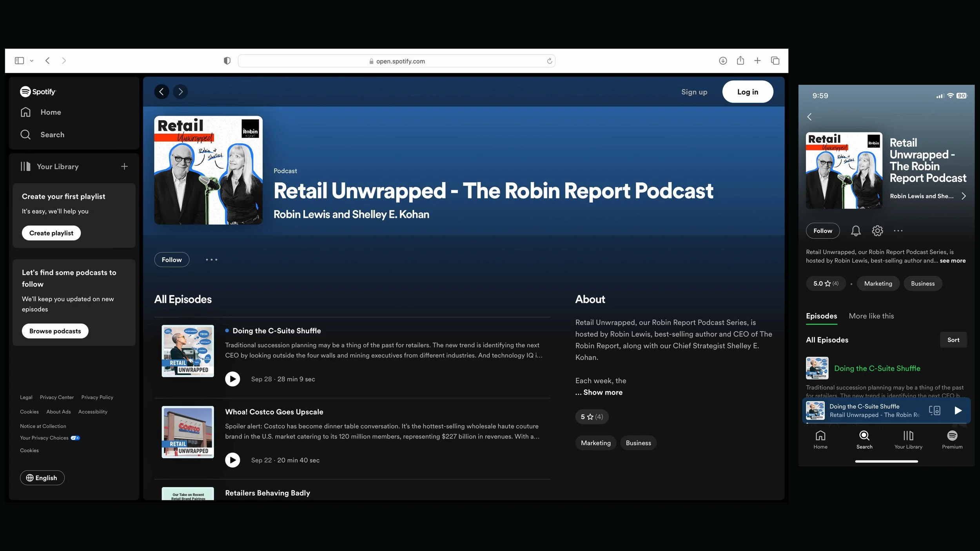Screen dimensions: 980x551
Task: Go forward in Safari toolbar
Action: [x=64, y=61]
